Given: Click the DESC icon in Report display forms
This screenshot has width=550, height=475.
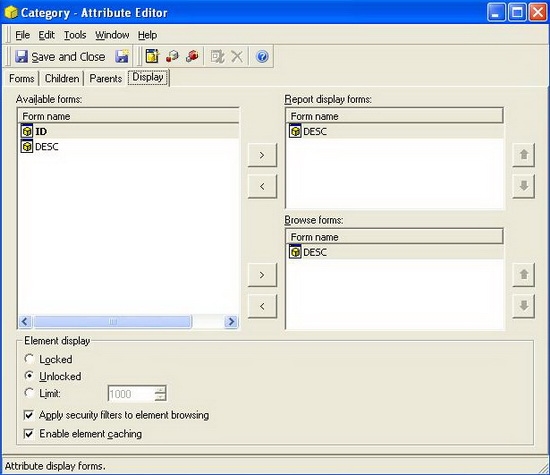Looking at the screenshot, I should [x=295, y=131].
